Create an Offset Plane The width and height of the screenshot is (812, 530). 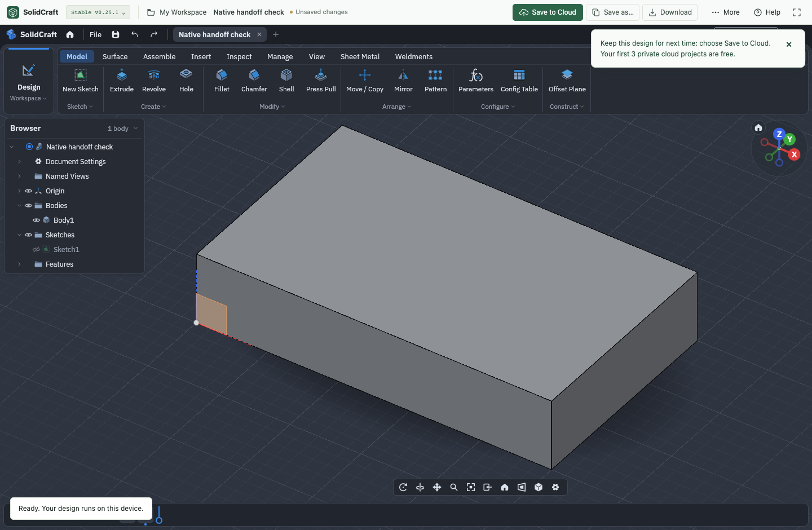[567, 81]
